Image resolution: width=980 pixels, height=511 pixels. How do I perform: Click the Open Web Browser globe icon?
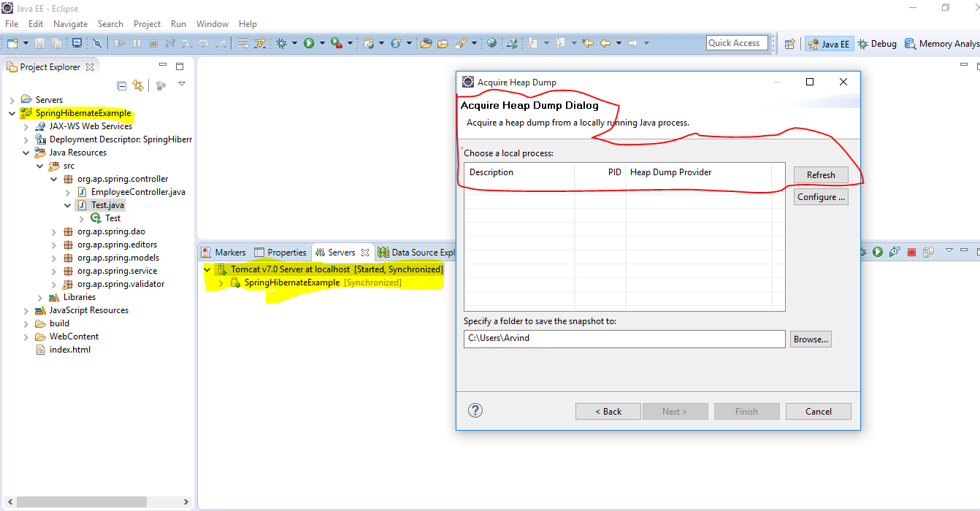pos(492,43)
